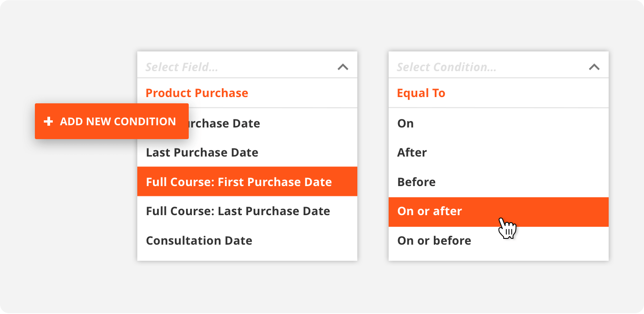The width and height of the screenshot is (644, 314).
Task: Click the Select Condition placeholder text
Action: coord(446,66)
